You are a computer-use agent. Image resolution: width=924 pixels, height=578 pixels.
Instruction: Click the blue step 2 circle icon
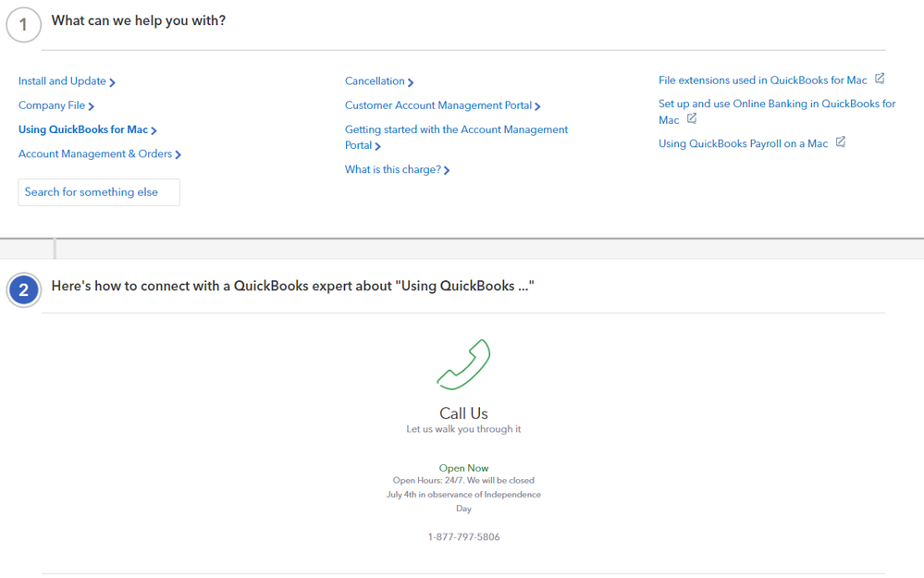tap(23, 289)
